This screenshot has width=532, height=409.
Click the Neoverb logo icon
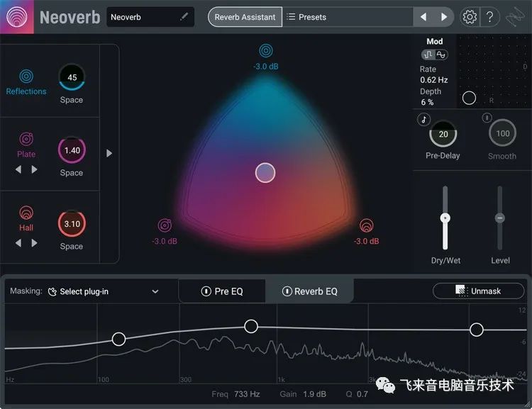16,16
